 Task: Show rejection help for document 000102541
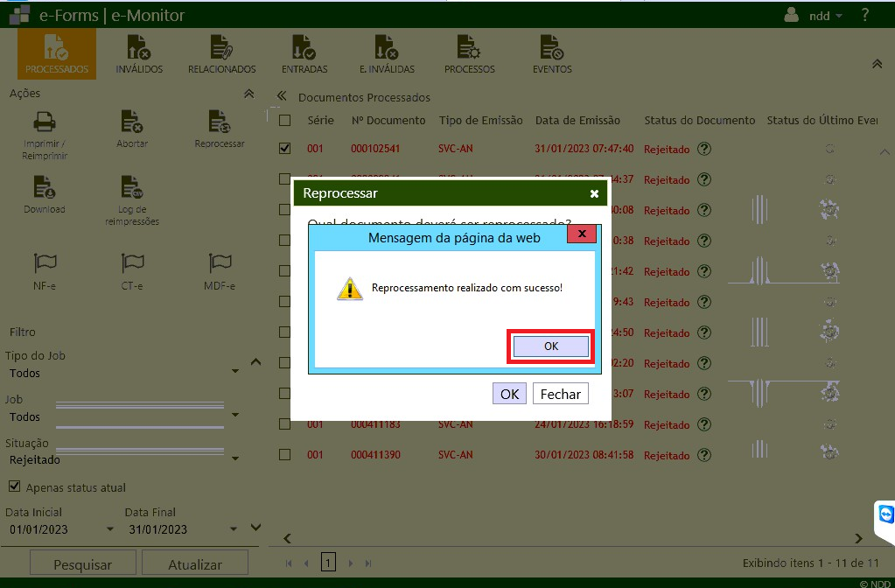704,149
